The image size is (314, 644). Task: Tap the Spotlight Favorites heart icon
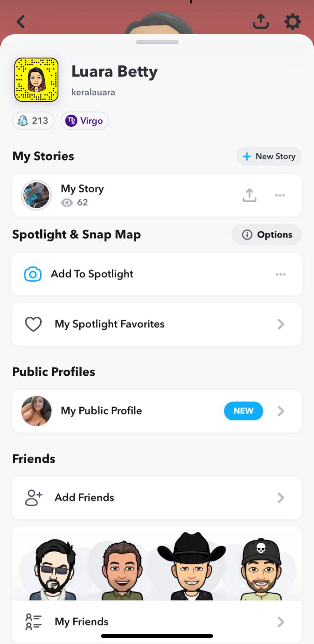33,324
